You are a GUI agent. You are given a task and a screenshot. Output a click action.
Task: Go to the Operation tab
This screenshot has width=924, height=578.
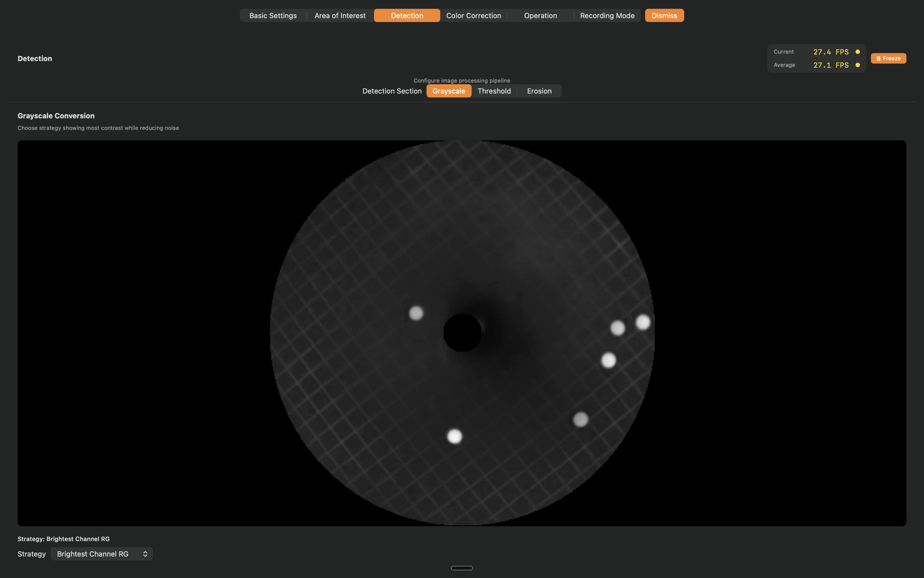click(x=540, y=16)
